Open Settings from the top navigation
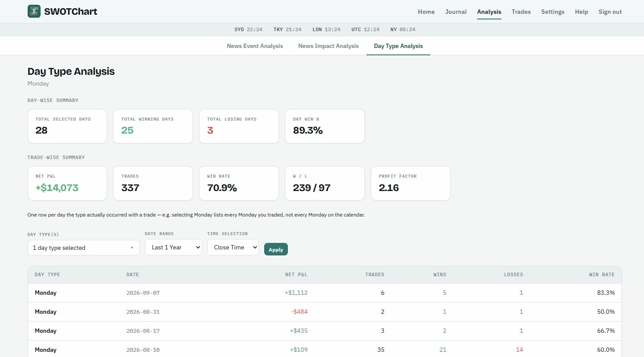This screenshot has width=644, height=357. point(552,12)
